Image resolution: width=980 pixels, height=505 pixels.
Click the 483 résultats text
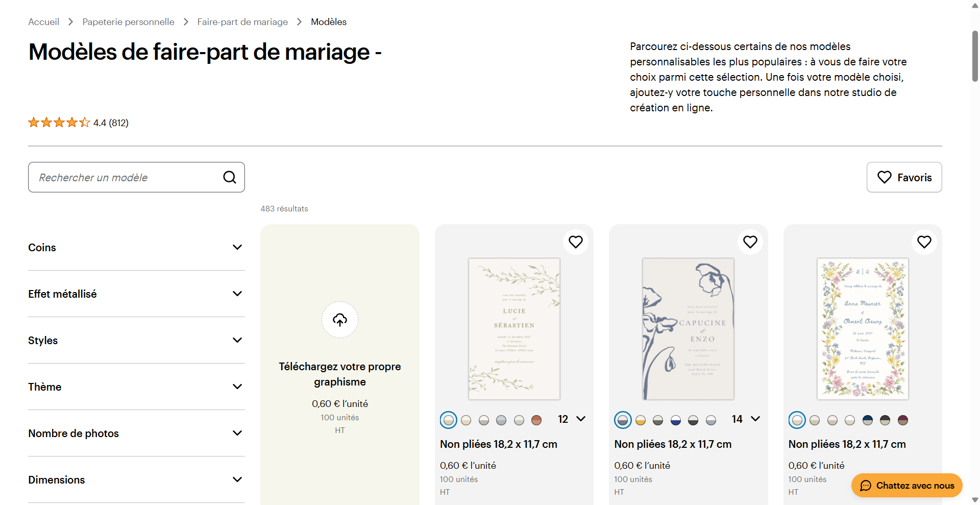pyautogui.click(x=284, y=209)
